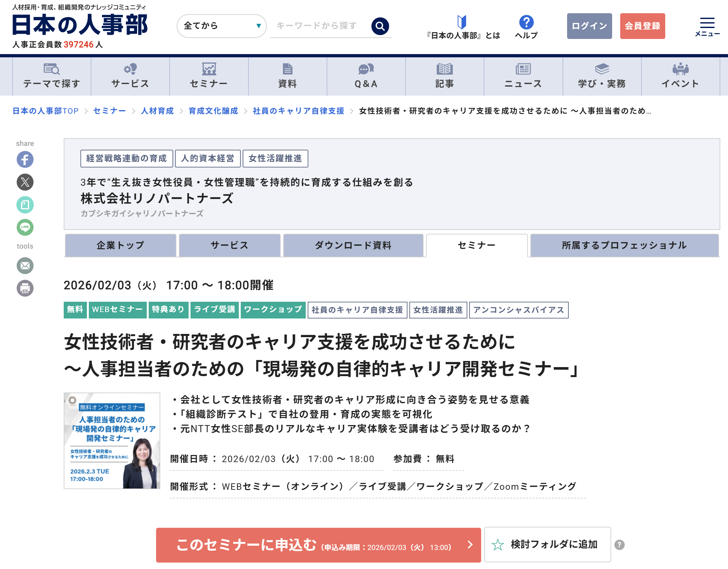The width and height of the screenshot is (728, 569).
Task: Send page by email icon
Action: 25,266
